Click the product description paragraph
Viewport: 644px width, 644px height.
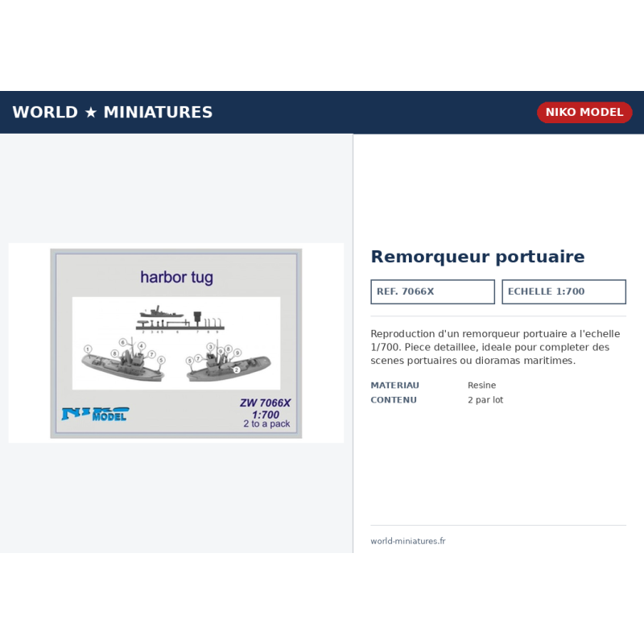click(x=495, y=347)
